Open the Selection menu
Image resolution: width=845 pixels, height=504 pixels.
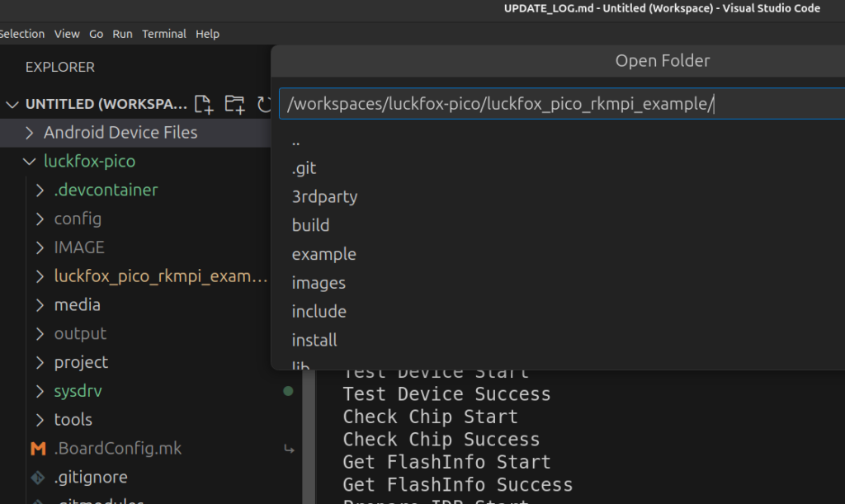point(21,34)
